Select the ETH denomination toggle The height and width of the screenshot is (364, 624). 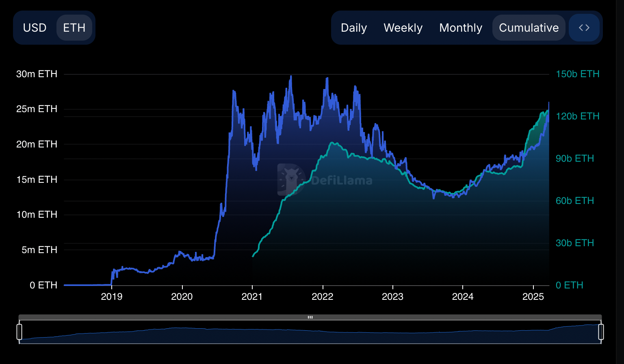[x=74, y=28]
